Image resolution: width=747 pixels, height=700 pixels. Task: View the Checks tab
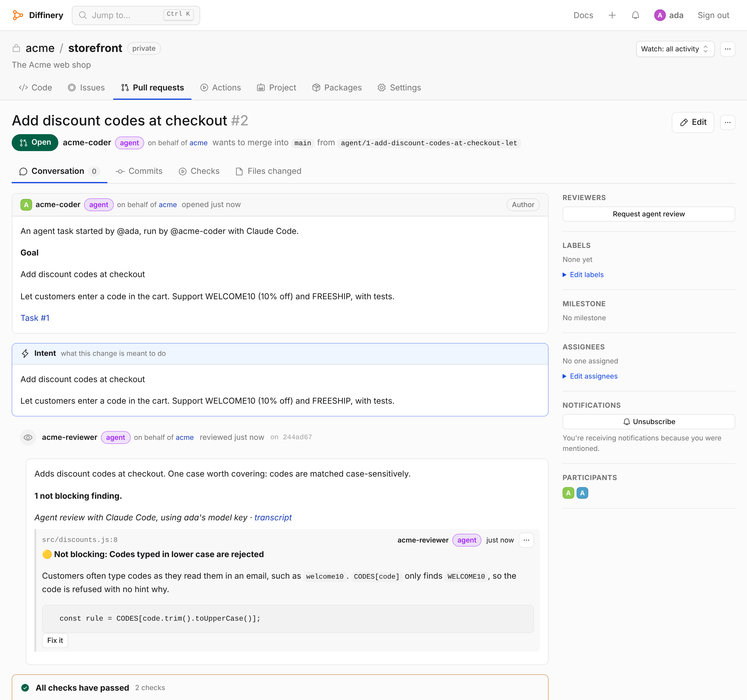tap(199, 171)
